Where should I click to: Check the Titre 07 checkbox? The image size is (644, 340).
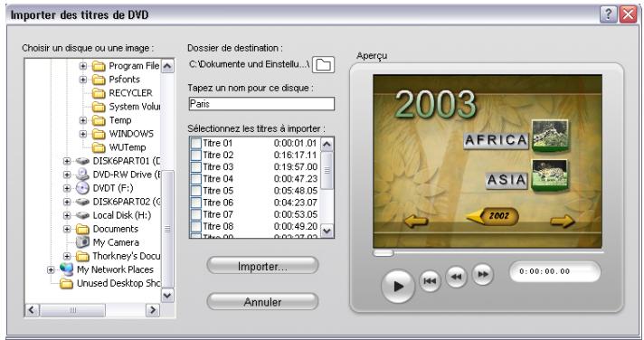click(196, 214)
